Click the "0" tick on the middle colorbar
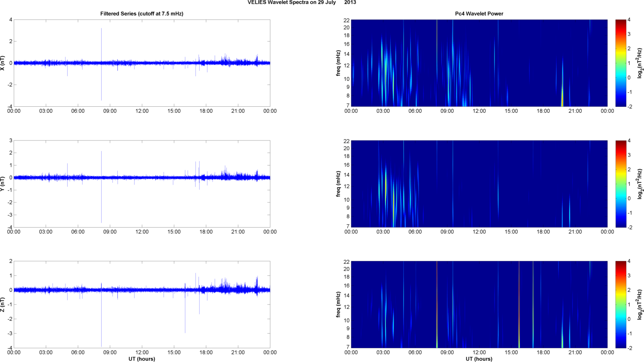644x362 pixels. (629, 199)
